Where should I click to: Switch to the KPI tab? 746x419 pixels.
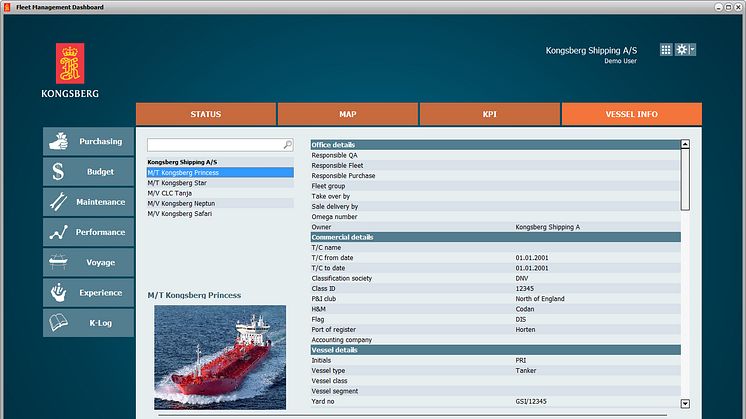490,114
